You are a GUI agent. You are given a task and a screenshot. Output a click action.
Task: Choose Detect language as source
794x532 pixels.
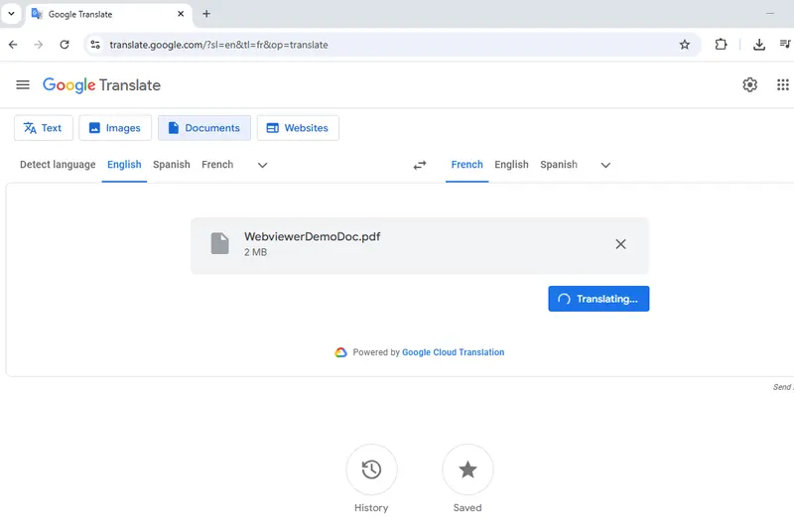click(x=58, y=165)
